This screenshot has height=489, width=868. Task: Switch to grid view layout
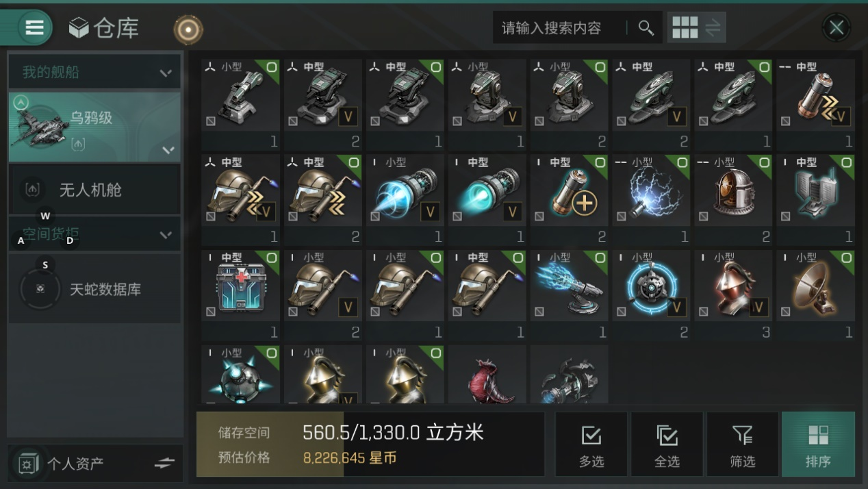click(685, 27)
